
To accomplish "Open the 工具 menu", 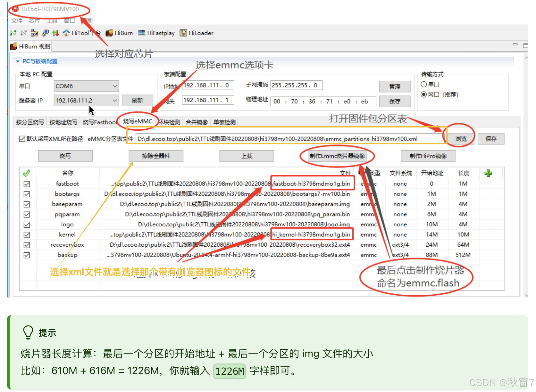I will (x=52, y=20).
